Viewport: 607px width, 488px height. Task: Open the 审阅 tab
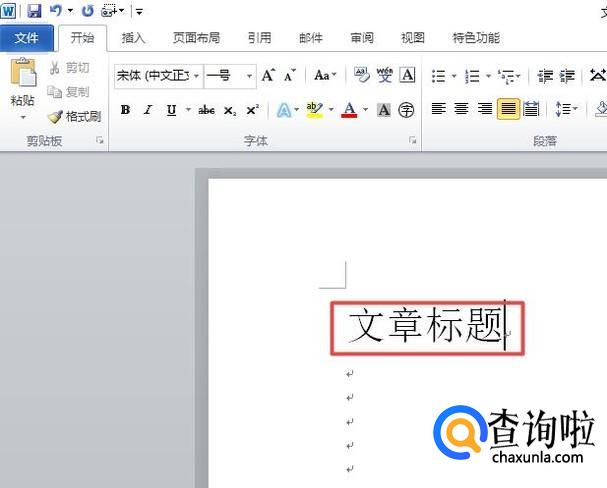point(362,38)
